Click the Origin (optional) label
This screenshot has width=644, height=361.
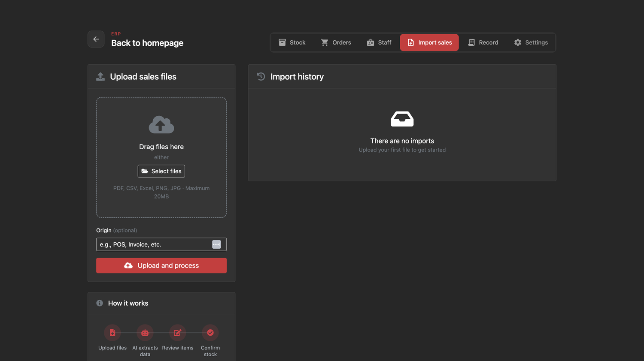(116, 230)
